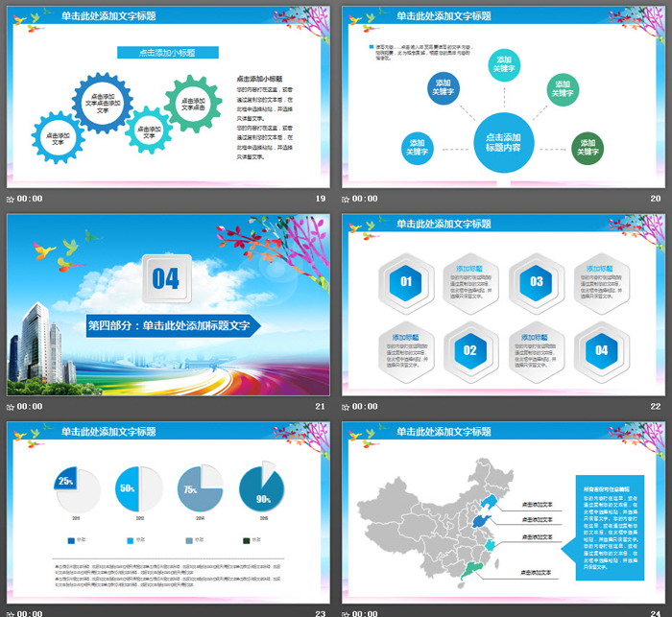The width and height of the screenshot is (672, 617).
Task: Click the transition star icon under slide 22
Action: (347, 406)
